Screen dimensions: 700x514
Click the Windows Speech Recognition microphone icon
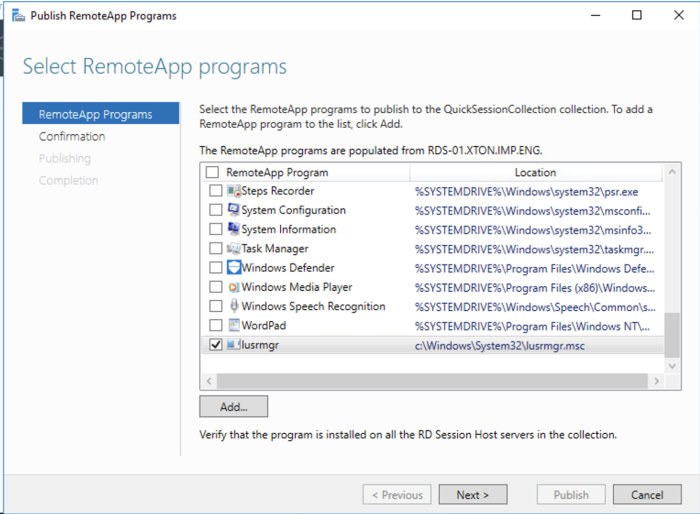coord(234,306)
